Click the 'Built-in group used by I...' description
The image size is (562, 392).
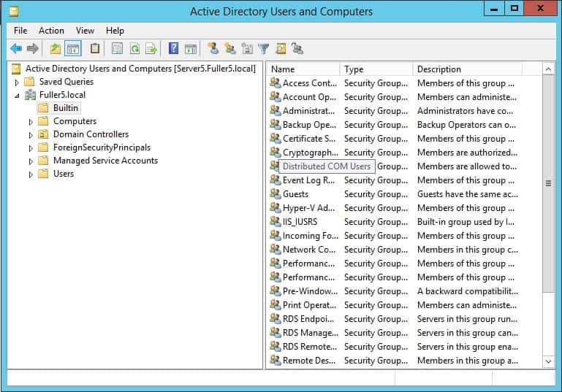pos(466,222)
